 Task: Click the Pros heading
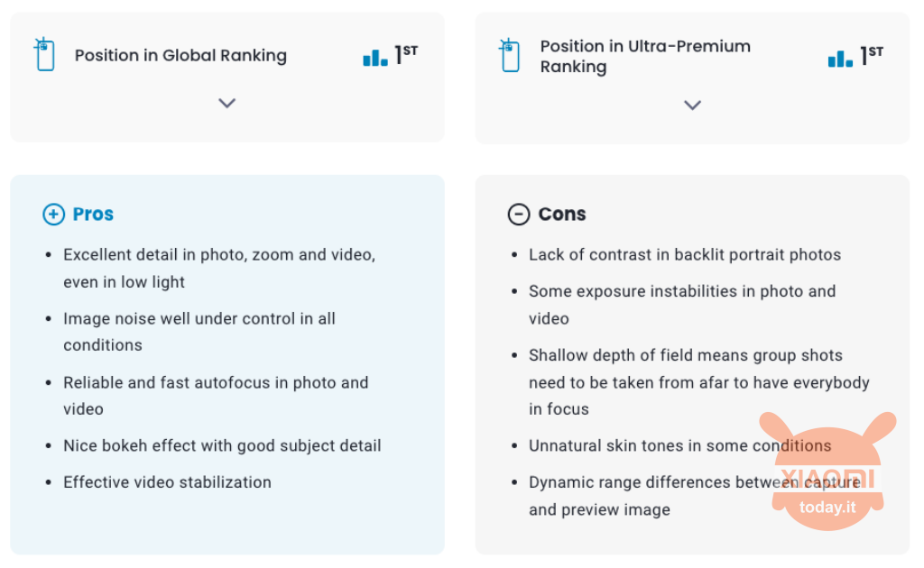[93, 215]
